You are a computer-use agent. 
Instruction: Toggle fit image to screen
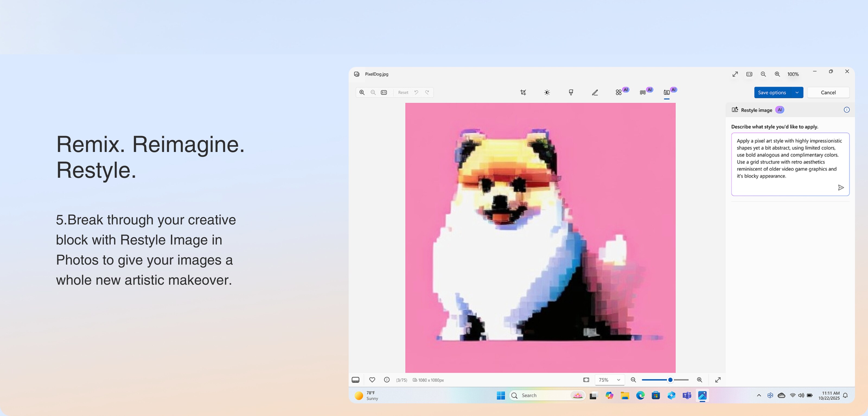point(586,380)
